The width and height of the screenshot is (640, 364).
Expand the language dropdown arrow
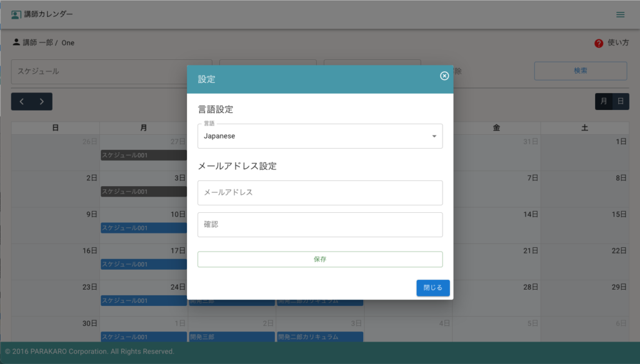434,136
